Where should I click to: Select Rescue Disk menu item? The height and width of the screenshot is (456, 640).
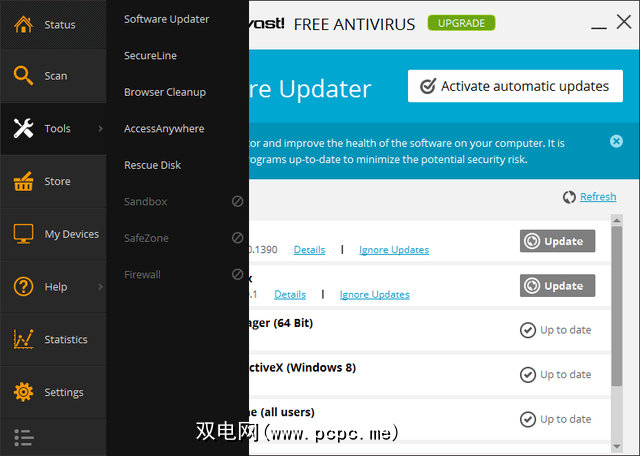click(x=152, y=165)
